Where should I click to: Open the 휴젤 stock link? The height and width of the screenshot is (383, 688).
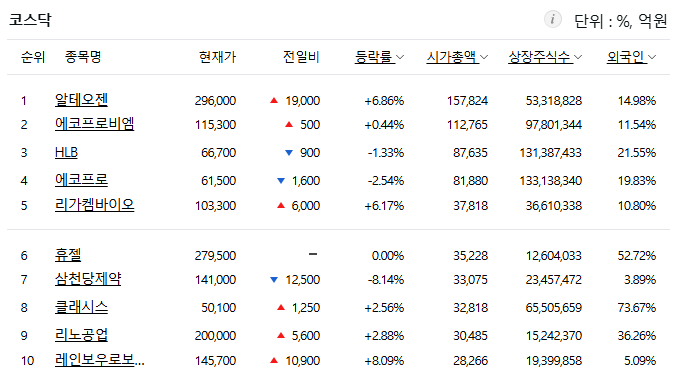click(68, 255)
